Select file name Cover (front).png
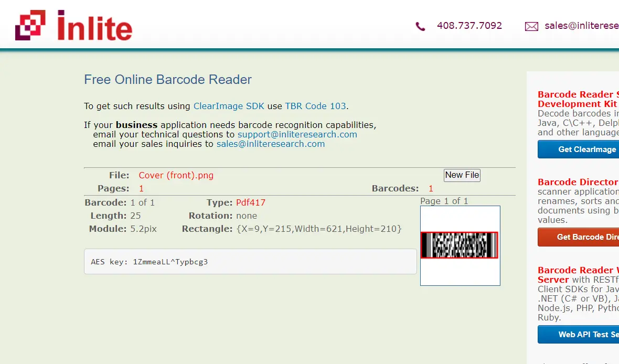Screen dimensions: 619x364 (176, 175)
